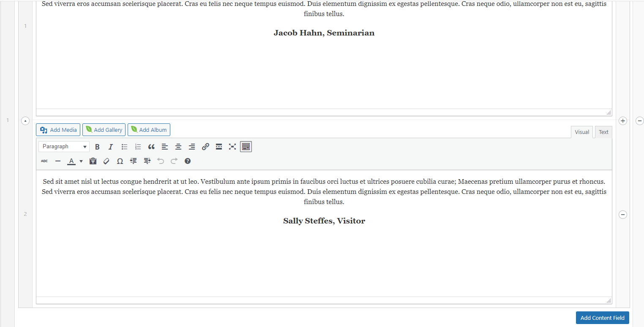Click the Add Content Field button
The width and height of the screenshot is (644, 327).
click(x=602, y=318)
